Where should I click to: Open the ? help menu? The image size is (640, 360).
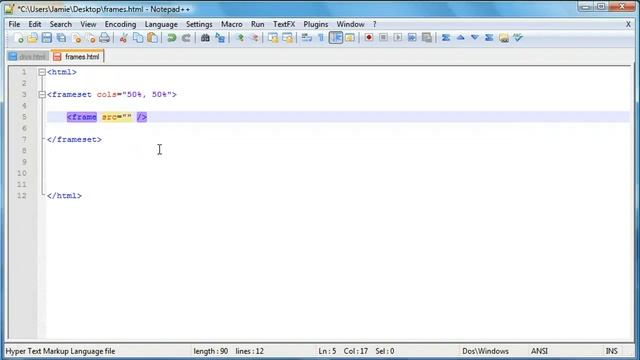coord(374,24)
